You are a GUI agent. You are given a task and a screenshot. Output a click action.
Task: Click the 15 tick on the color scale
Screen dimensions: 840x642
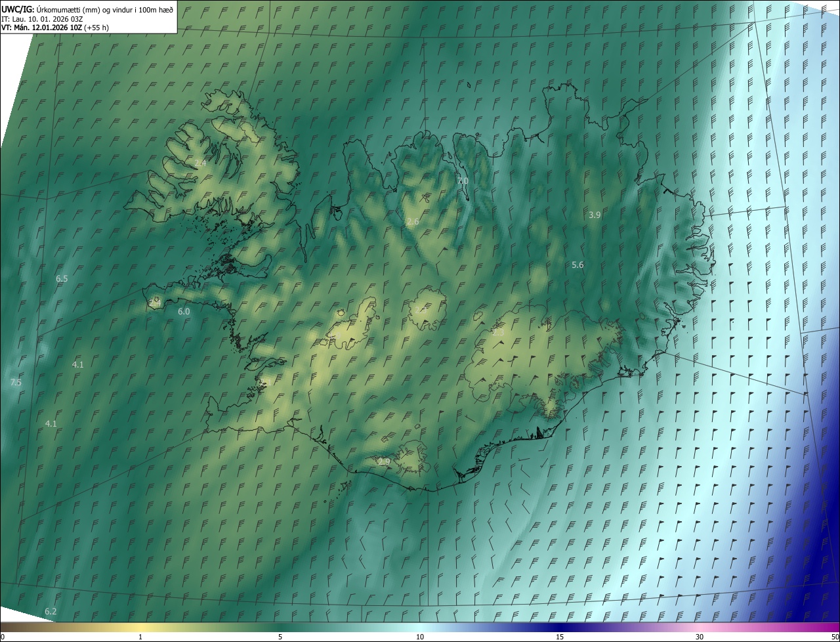(560, 637)
